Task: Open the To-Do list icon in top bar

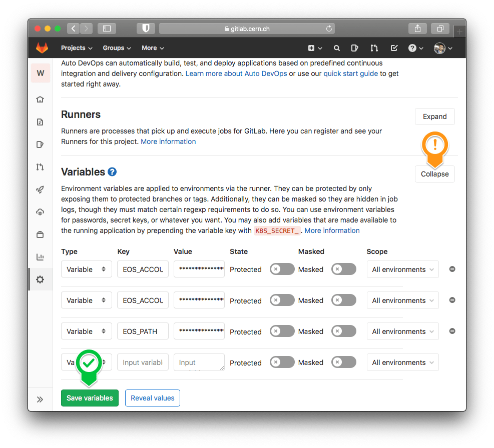Action: click(x=394, y=48)
